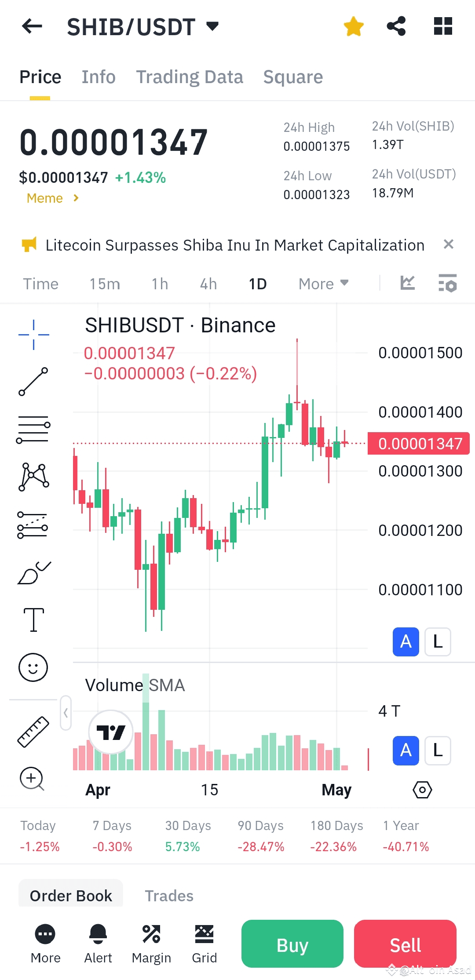Click the 7 Days -0.30% performance stat
475x980 pixels.
[112, 836]
